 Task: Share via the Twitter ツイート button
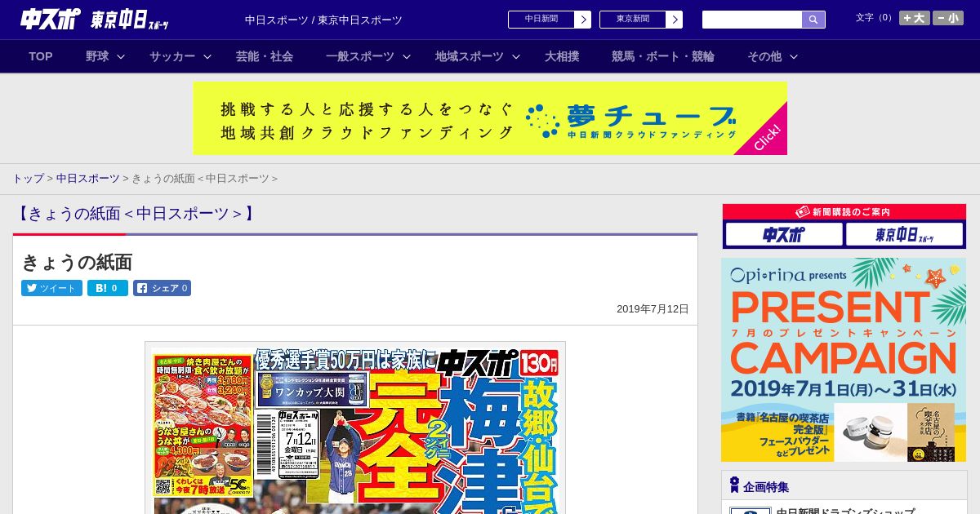pyautogui.click(x=51, y=288)
